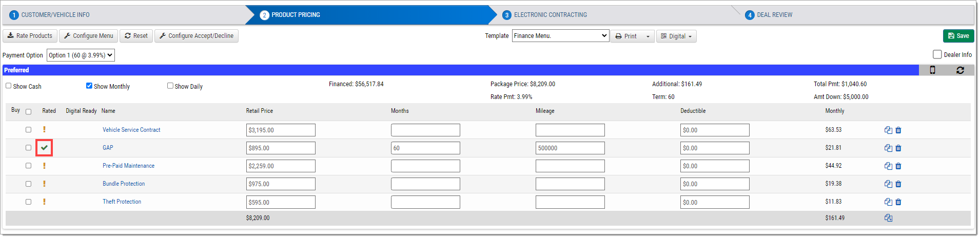Viewport: 980px width, 238px height.
Task: Expand the Digital dropdown button
Action: [676, 36]
